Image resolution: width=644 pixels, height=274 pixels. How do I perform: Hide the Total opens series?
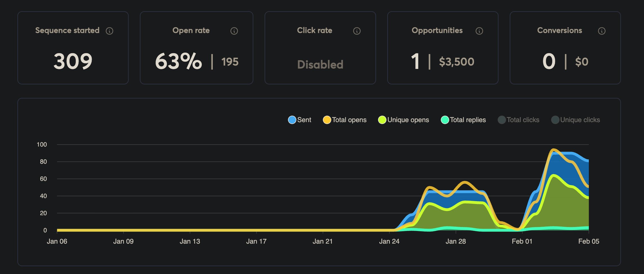click(x=345, y=120)
